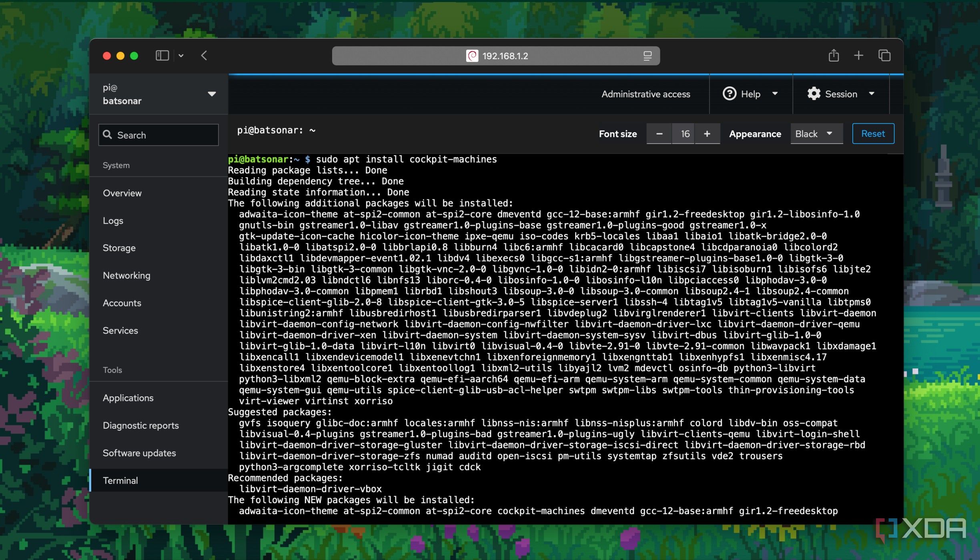
Task: Open a new tab with plus icon
Action: click(x=858, y=56)
